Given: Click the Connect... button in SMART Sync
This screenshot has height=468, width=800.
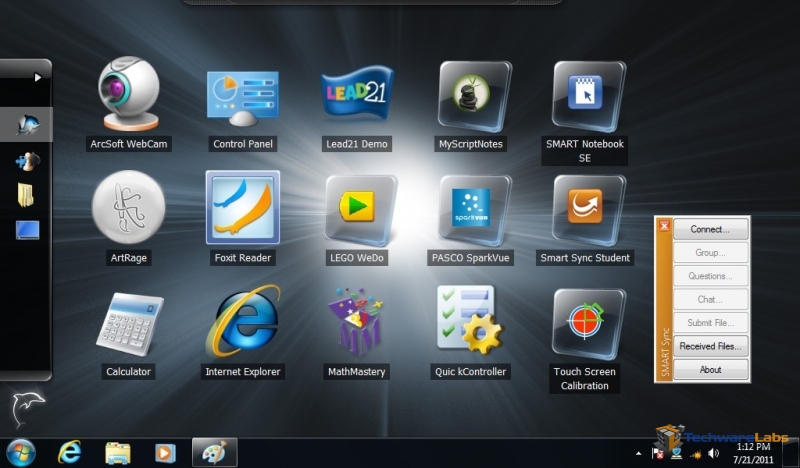Looking at the screenshot, I should click(x=711, y=229).
